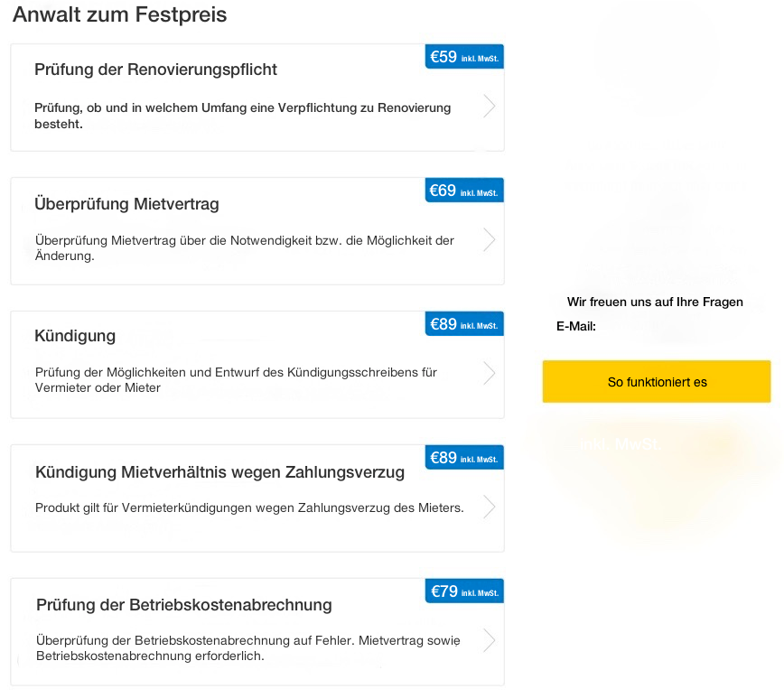Click €89 badge on the Zahlungsverzug card
784x698 pixels.
[464, 458]
